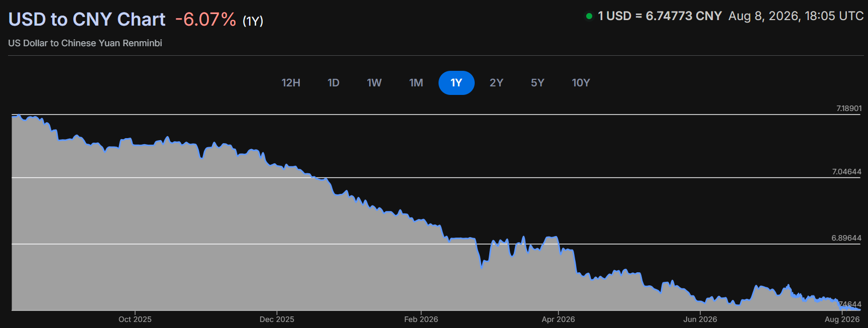
Task: Select the 12H time range tab
Action: click(x=291, y=83)
